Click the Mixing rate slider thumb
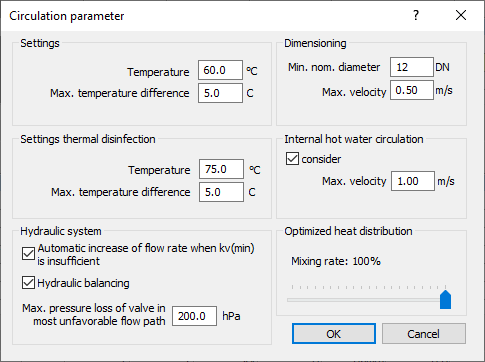The height and width of the screenshot is (362, 485). pyautogui.click(x=445, y=299)
